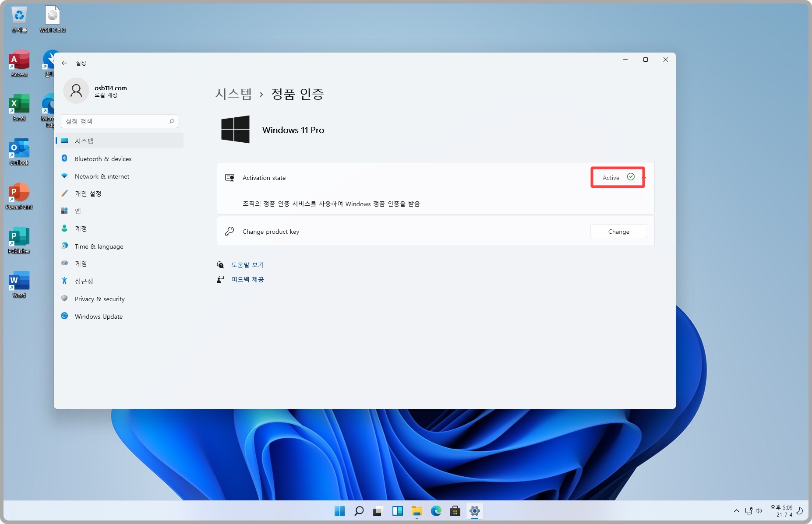
Task: Click the osb114.com account avatar
Action: pos(77,91)
